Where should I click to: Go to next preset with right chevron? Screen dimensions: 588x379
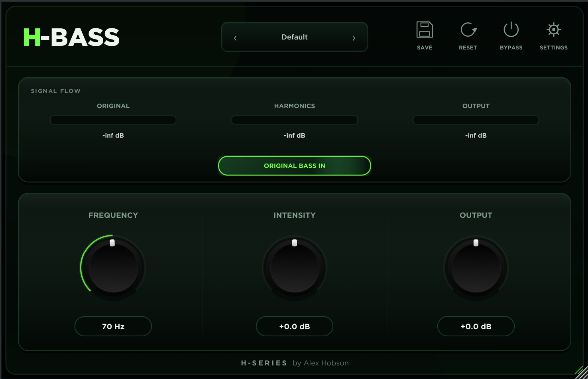(354, 38)
